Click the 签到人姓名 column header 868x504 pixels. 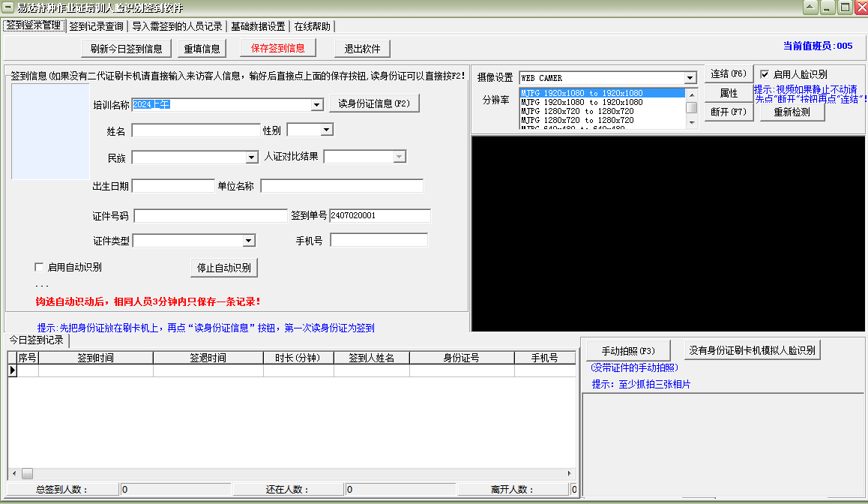pos(372,358)
